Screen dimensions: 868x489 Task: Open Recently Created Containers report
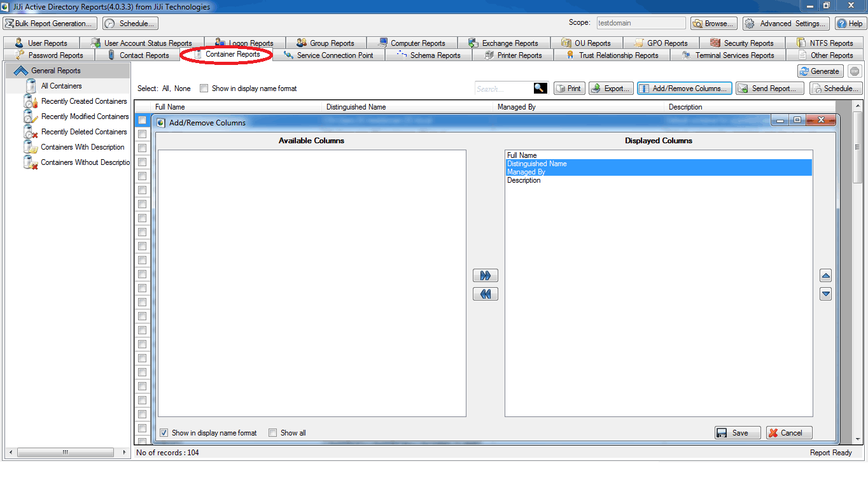[x=76, y=101]
